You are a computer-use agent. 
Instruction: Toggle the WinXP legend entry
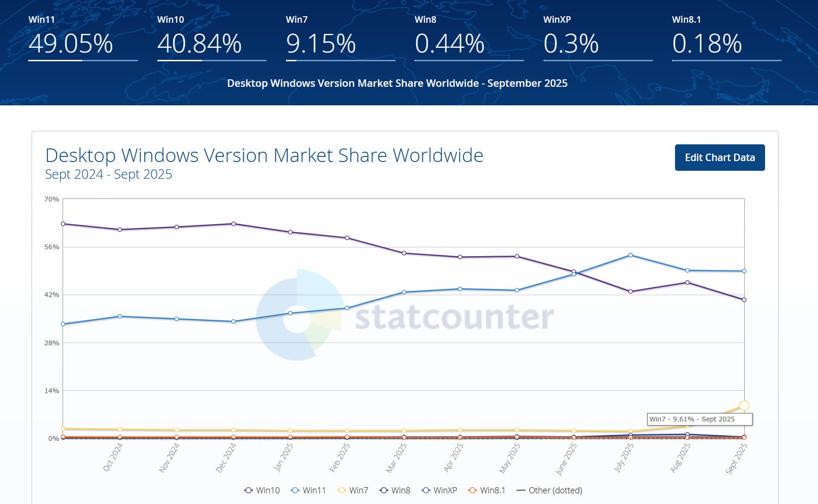pyautogui.click(x=440, y=491)
